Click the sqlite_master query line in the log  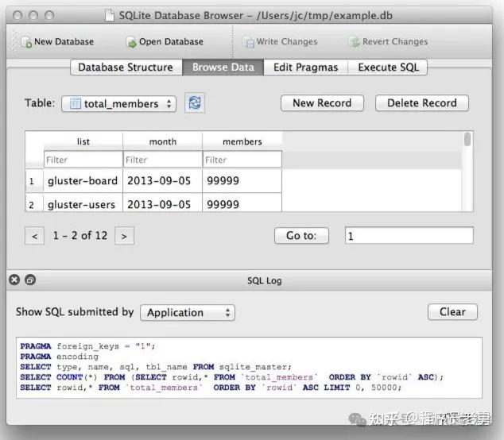[x=156, y=367]
